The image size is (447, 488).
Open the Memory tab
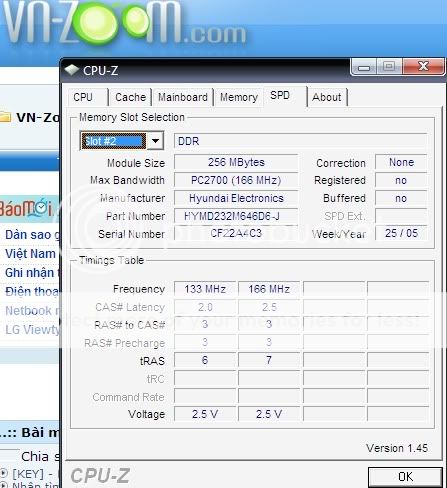tap(239, 97)
